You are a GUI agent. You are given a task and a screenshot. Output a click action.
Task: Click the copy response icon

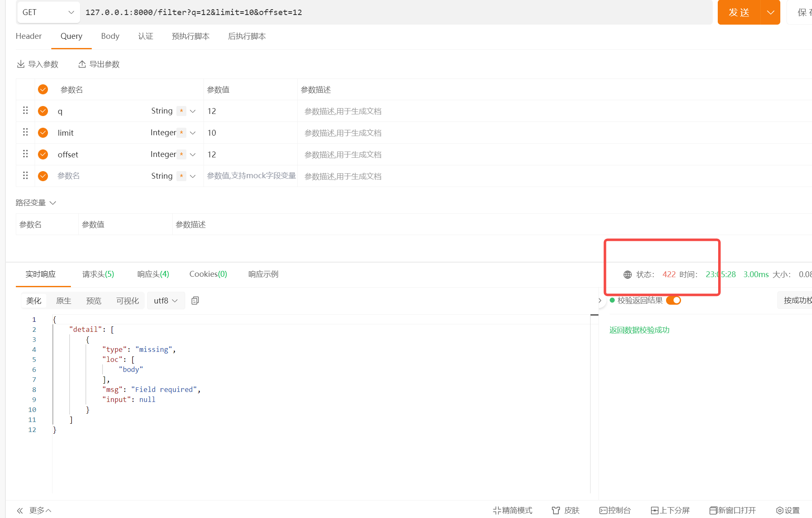[195, 301]
